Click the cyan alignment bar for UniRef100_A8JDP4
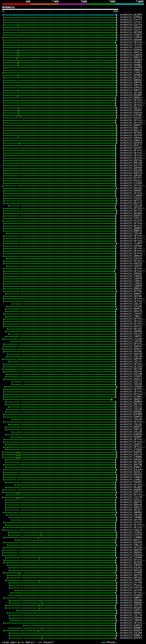Viewport: 146px width, 644px height. tap(60, 15)
